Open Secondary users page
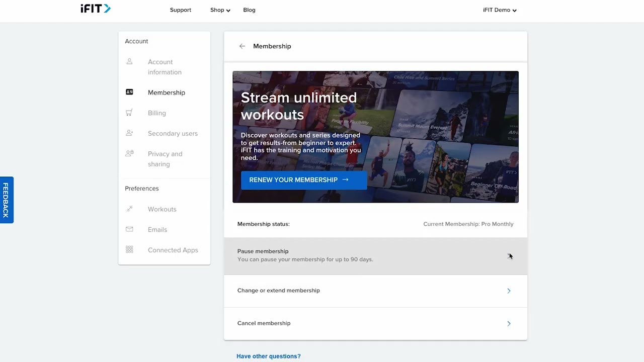Viewport: 644px width, 362px height. tap(173, 133)
